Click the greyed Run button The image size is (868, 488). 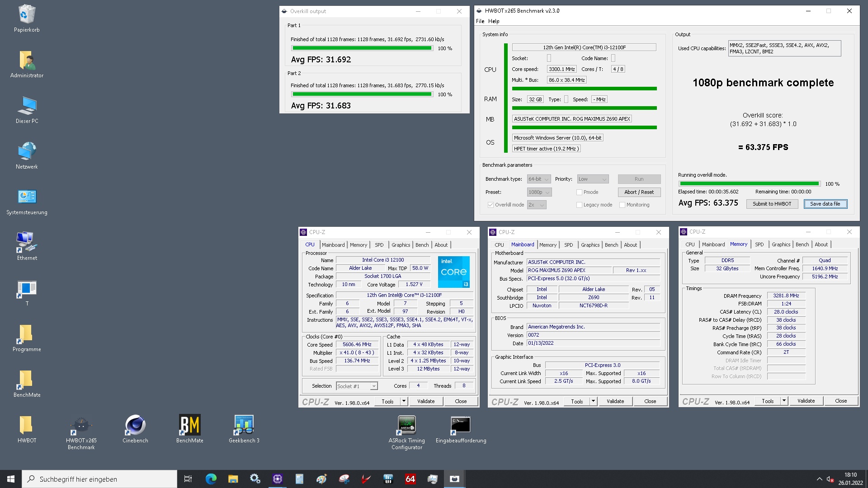click(639, 179)
